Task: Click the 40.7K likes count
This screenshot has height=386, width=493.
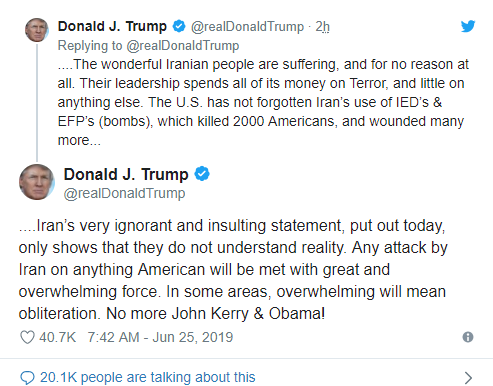Action: [x=58, y=337]
